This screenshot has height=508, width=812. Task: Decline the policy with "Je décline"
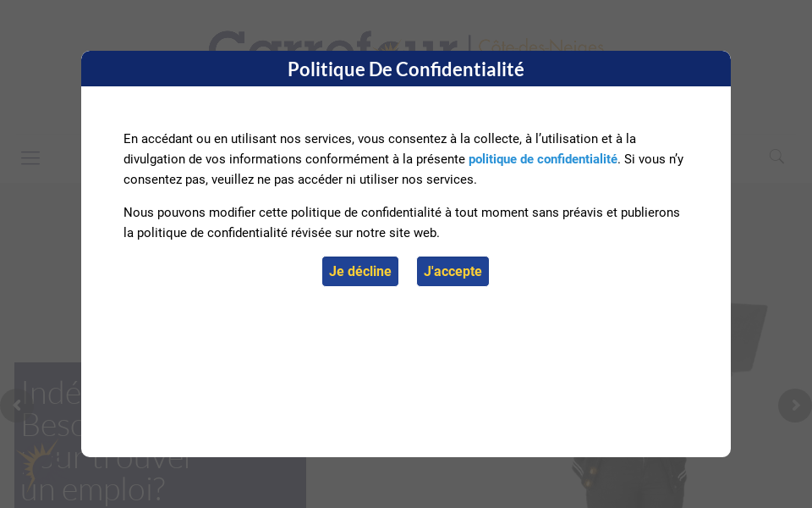tap(359, 271)
